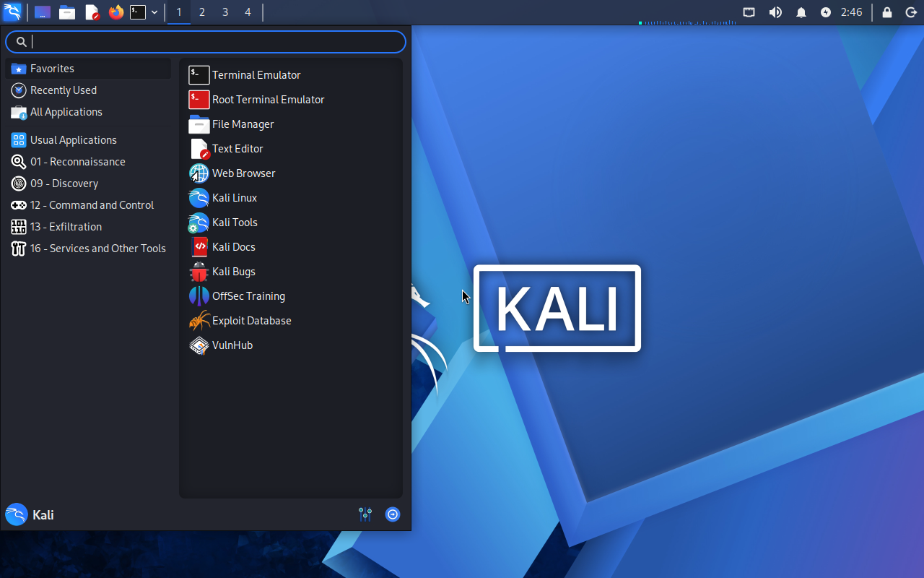Image resolution: width=924 pixels, height=578 pixels.
Task: Click the Firefox icon in the top panel
Action: pyautogui.click(x=115, y=12)
